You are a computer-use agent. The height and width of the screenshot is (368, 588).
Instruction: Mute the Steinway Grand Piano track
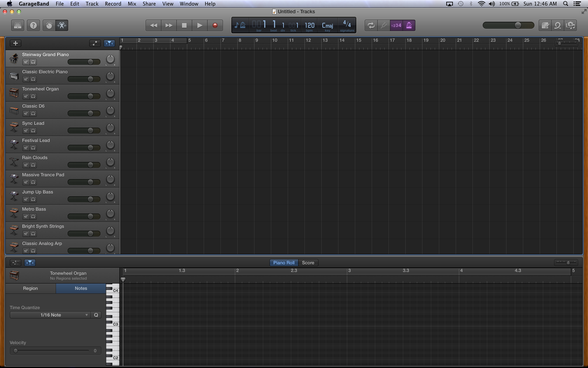click(x=26, y=62)
